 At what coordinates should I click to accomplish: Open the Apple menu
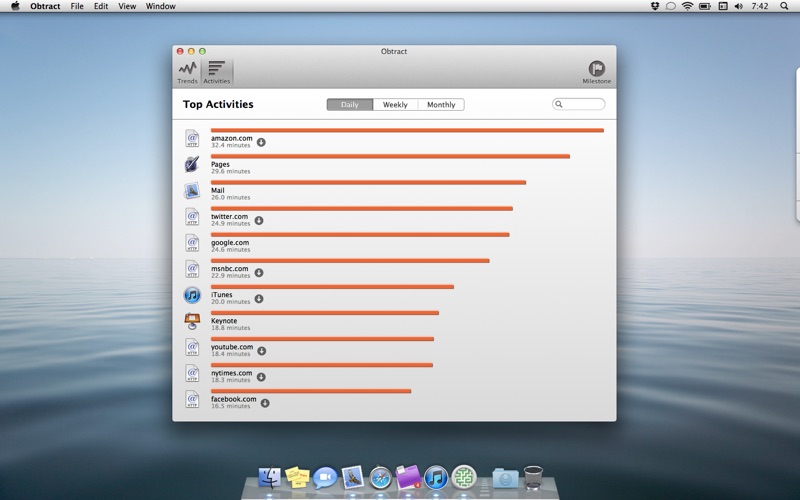click(x=15, y=6)
